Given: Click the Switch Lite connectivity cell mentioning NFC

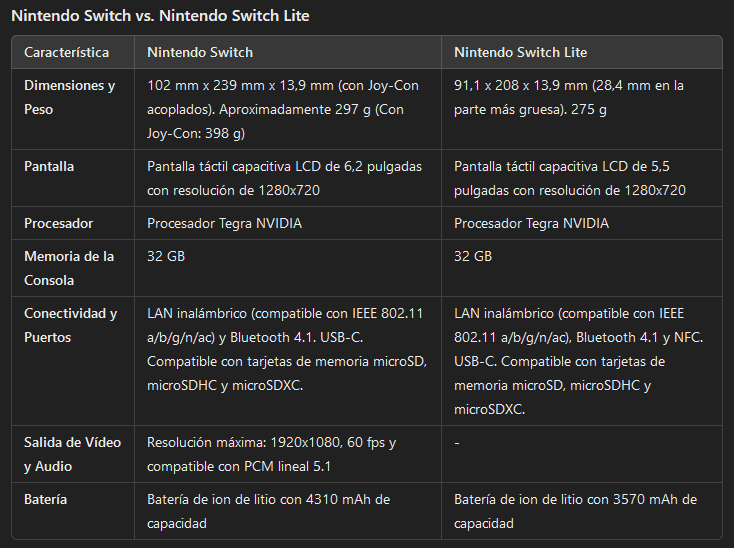Looking at the screenshot, I should 578,361.
